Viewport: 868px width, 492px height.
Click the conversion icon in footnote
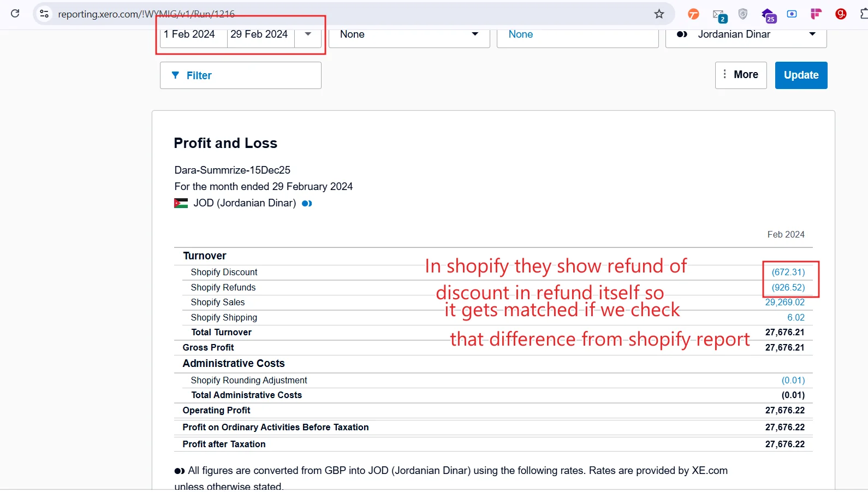tap(180, 471)
